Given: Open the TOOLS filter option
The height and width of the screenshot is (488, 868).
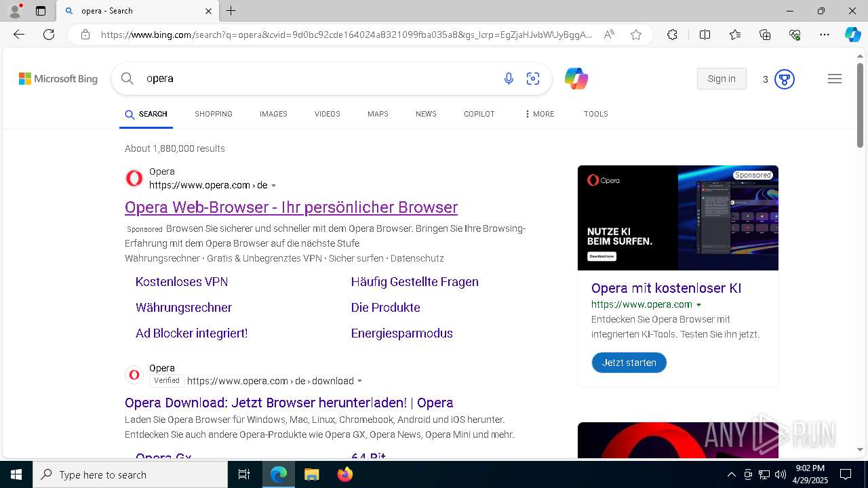Looking at the screenshot, I should (x=596, y=114).
